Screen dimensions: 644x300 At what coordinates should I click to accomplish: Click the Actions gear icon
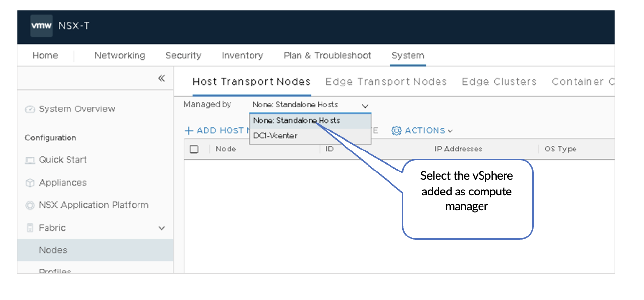(x=396, y=131)
